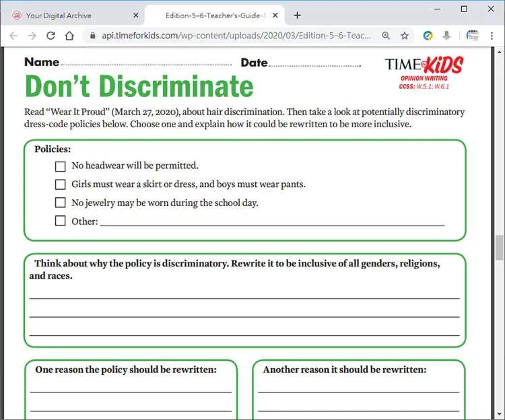Check the 'Girls must wear a skirt' box
This screenshot has height=420, width=505.
(60, 184)
